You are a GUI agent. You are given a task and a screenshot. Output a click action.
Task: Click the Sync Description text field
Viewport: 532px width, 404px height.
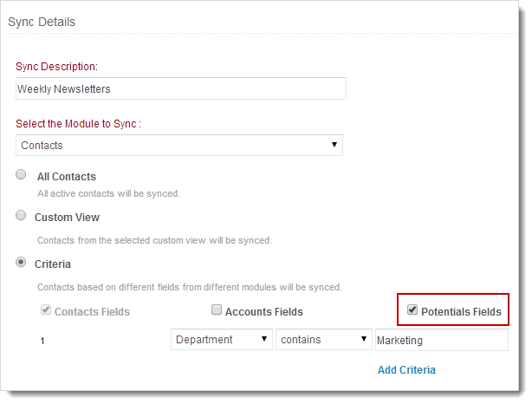pos(181,88)
